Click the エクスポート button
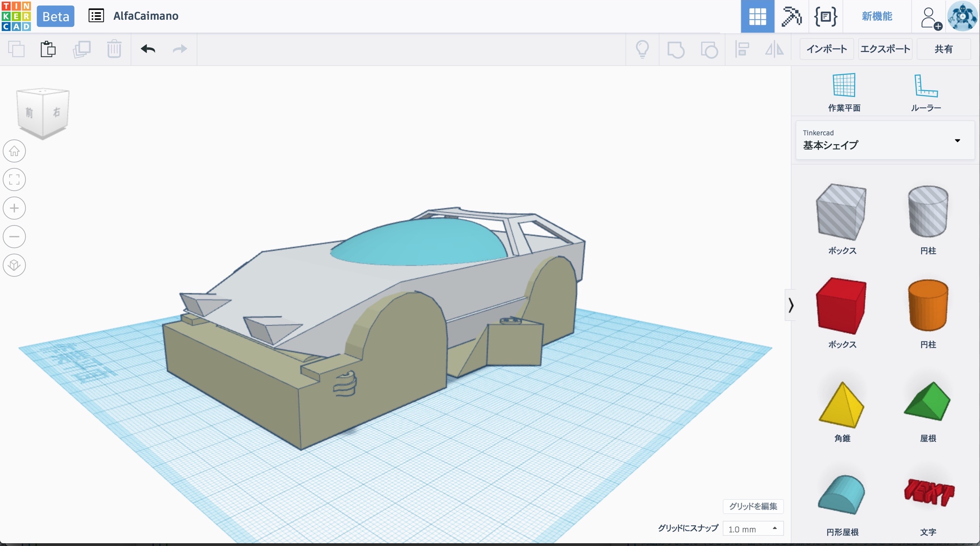 click(x=885, y=49)
